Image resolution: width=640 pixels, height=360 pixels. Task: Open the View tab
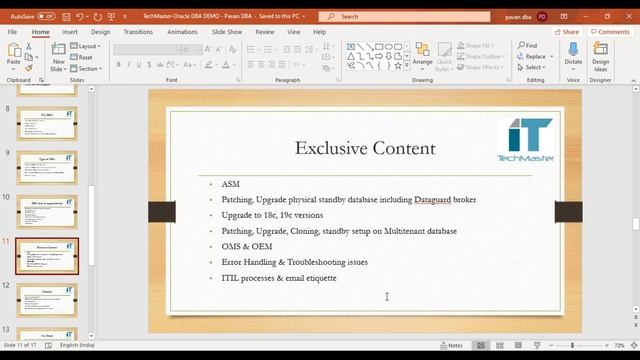point(293,32)
